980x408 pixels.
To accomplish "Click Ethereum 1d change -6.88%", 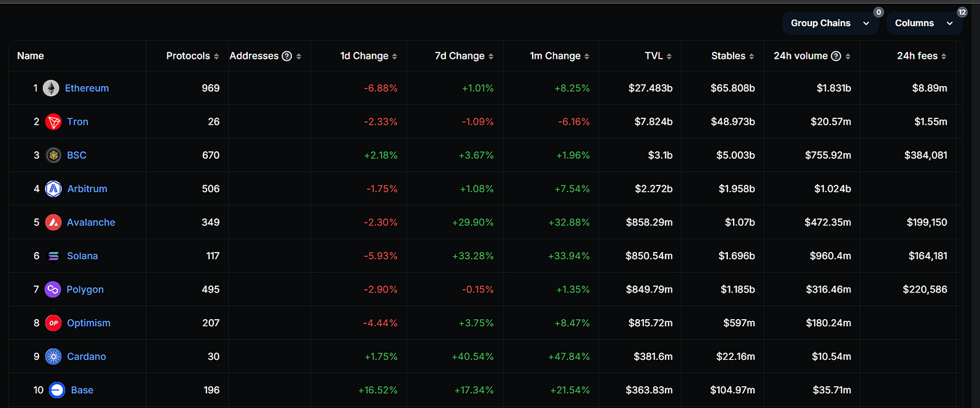I will pyautogui.click(x=381, y=88).
